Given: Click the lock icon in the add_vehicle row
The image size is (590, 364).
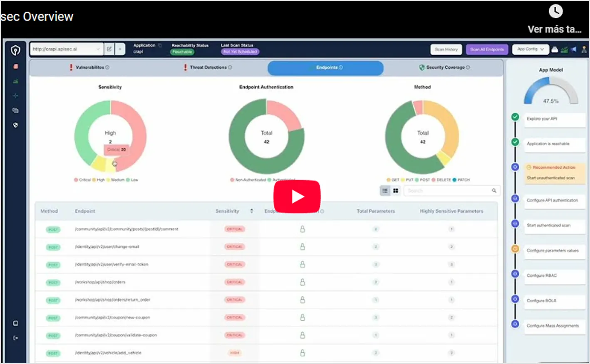Looking at the screenshot, I should pos(302,353).
